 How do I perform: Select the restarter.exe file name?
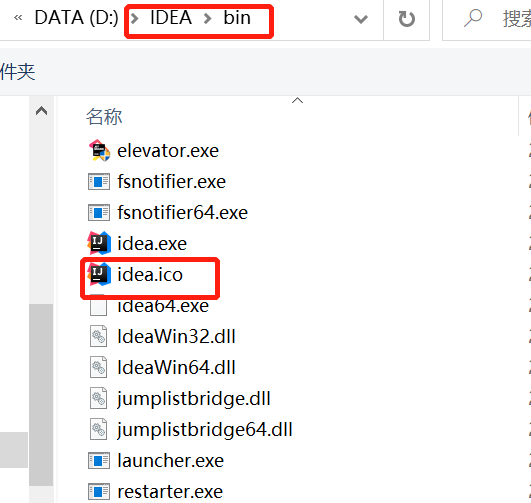click(x=170, y=492)
